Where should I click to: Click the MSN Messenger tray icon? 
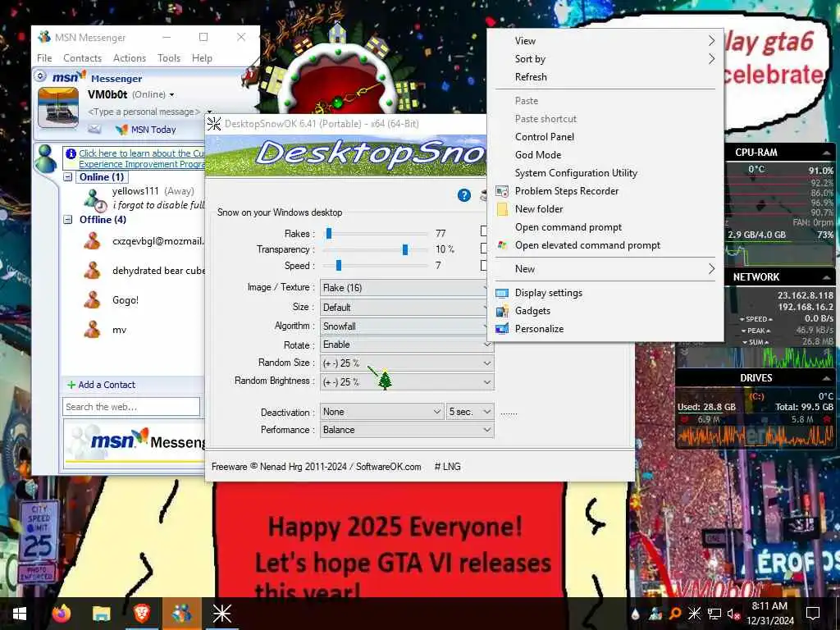655,614
